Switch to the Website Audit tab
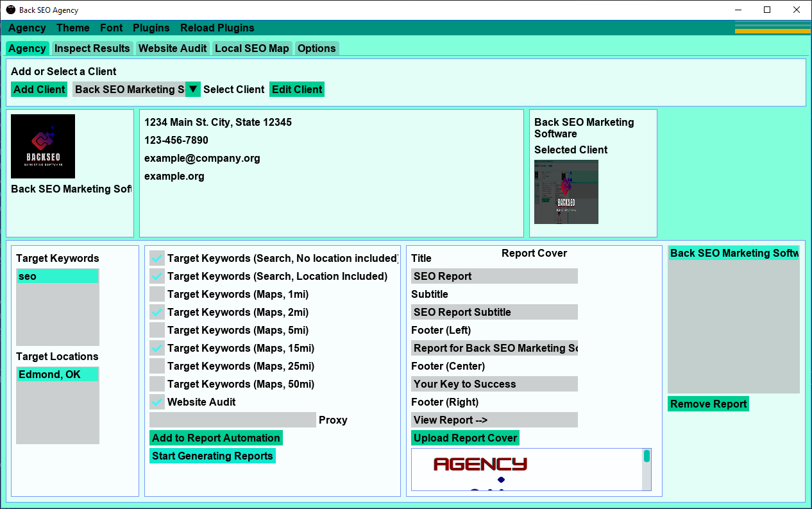 click(173, 48)
